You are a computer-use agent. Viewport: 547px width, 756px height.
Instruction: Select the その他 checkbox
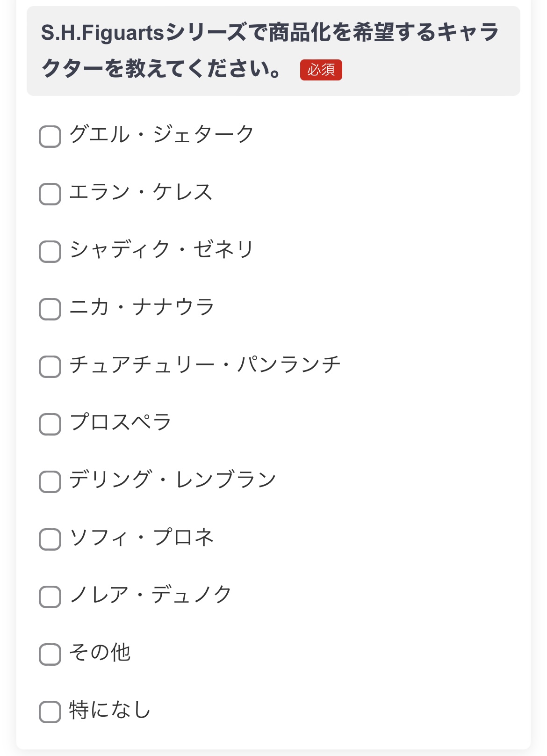(x=50, y=654)
